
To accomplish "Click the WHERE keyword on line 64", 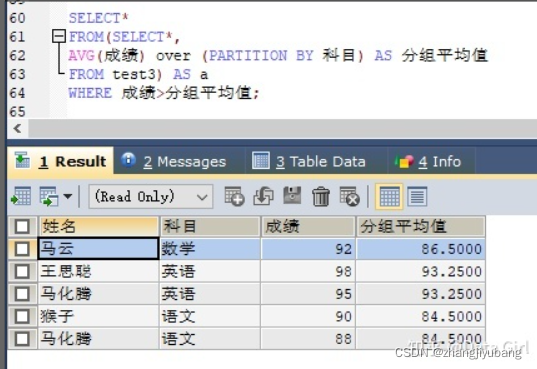I will pos(90,93).
